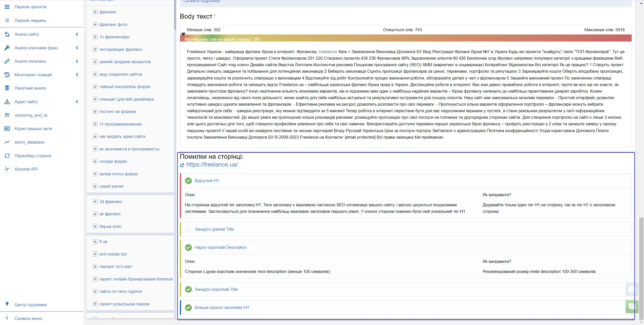Click the Аудит сайту sitemap icon
The width and height of the screenshot is (644, 325).
coord(7,102)
